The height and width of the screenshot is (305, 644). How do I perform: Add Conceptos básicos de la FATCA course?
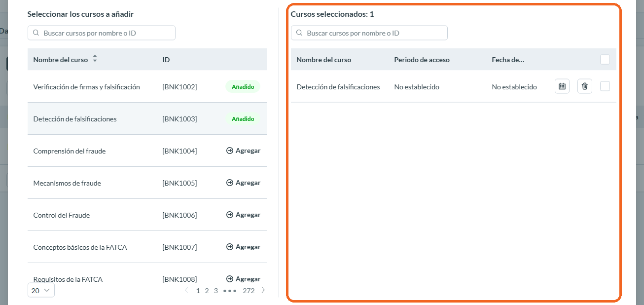click(243, 247)
